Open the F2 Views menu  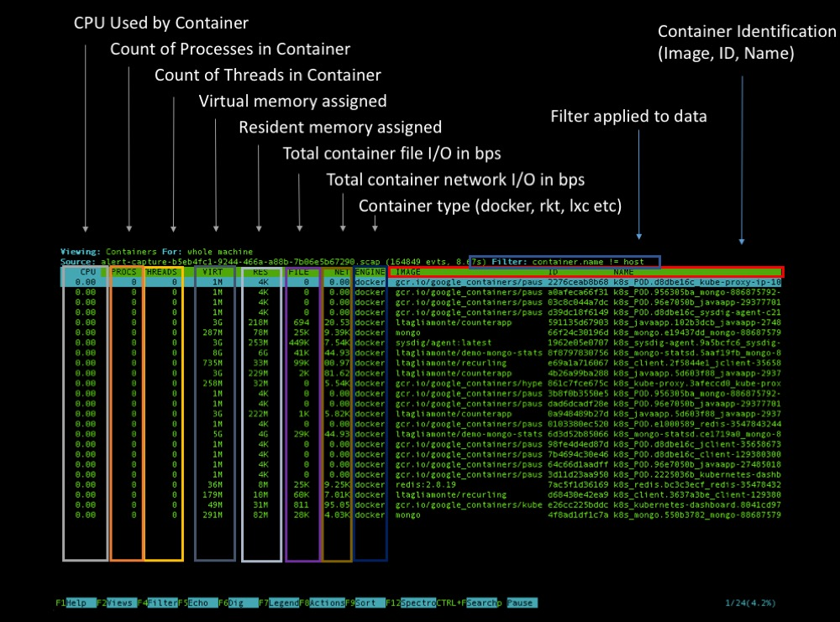pyautogui.click(x=120, y=603)
